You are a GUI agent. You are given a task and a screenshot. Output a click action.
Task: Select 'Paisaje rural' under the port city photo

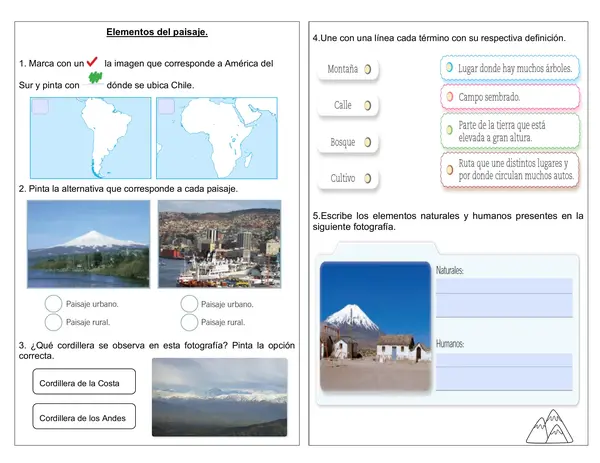[x=189, y=322]
